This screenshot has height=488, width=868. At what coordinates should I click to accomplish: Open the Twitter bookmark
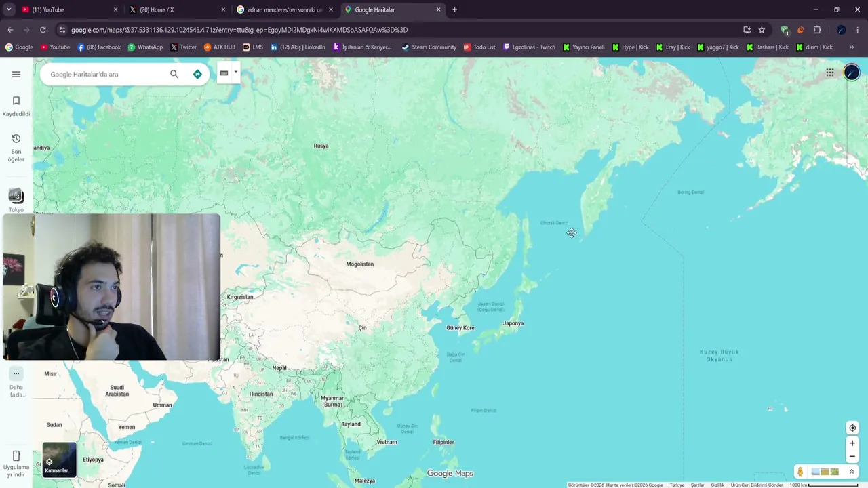[183, 47]
